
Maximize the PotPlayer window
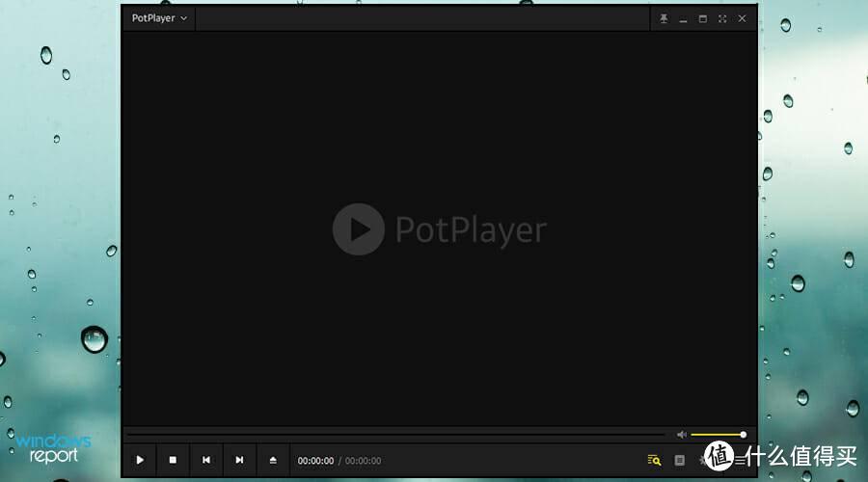(702, 19)
